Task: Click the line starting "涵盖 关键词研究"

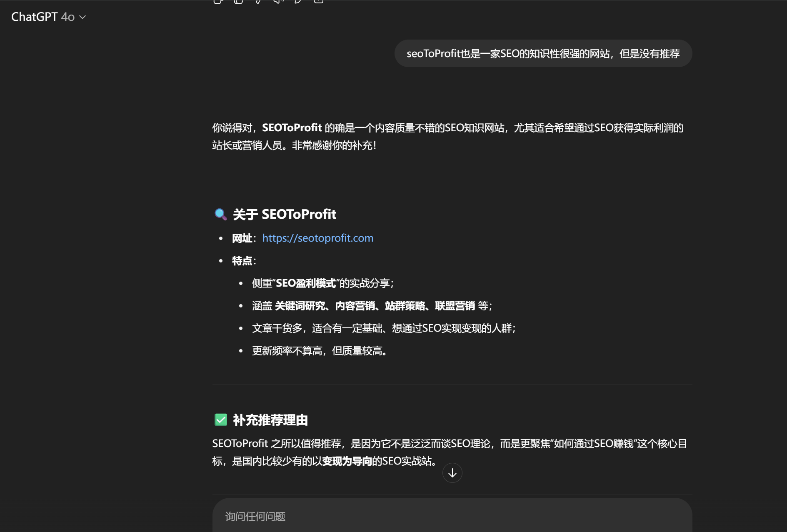Action: [372, 306]
